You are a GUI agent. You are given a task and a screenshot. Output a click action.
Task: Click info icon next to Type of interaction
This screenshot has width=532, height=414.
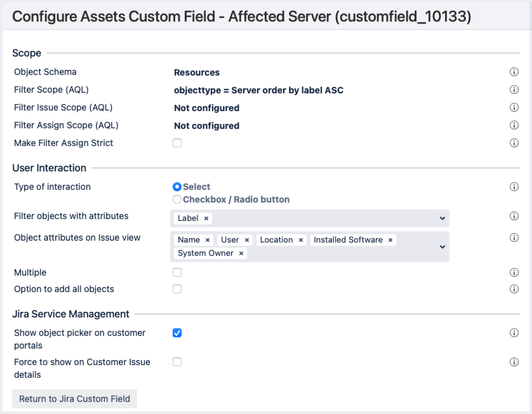514,187
